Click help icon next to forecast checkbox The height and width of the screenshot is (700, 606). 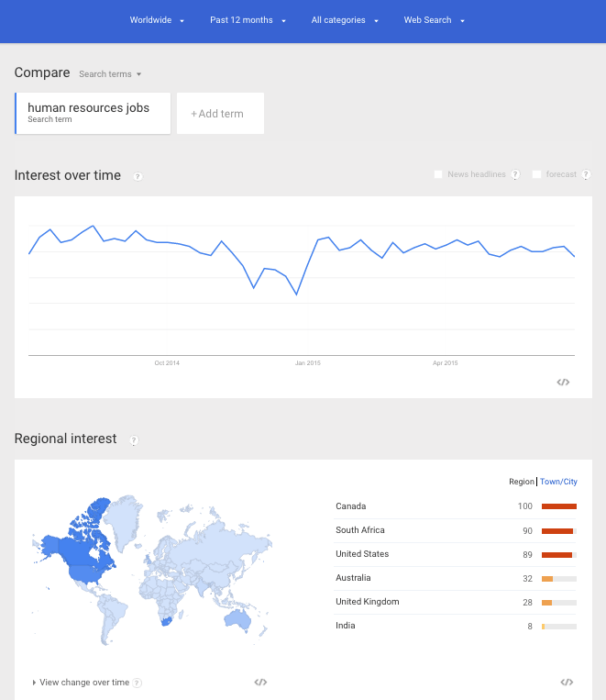tap(586, 174)
